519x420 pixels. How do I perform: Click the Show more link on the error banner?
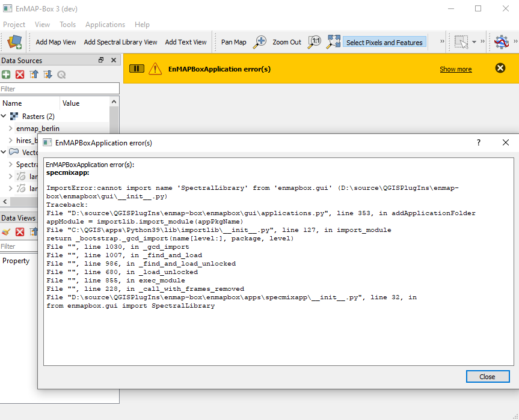coord(455,68)
